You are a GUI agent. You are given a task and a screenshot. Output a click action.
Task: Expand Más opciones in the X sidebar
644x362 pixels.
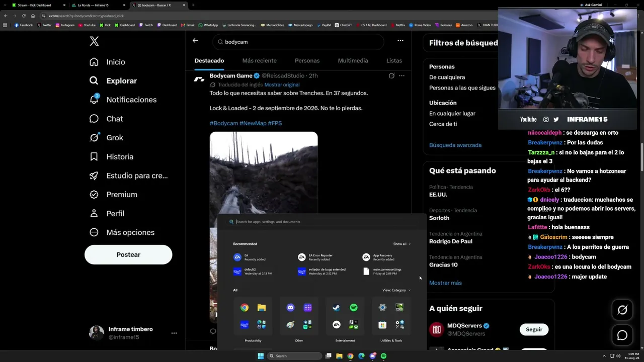pyautogui.click(x=122, y=232)
